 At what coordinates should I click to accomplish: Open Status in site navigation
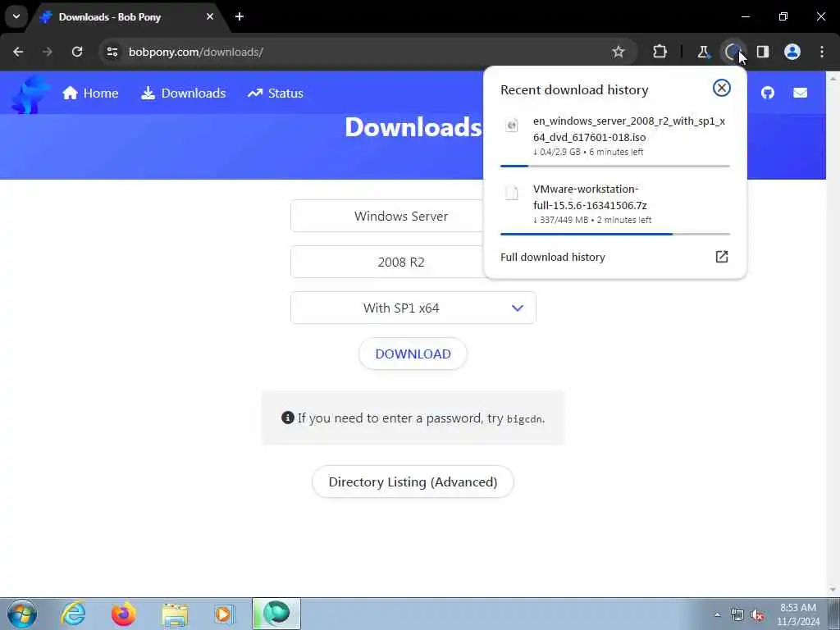click(x=276, y=94)
